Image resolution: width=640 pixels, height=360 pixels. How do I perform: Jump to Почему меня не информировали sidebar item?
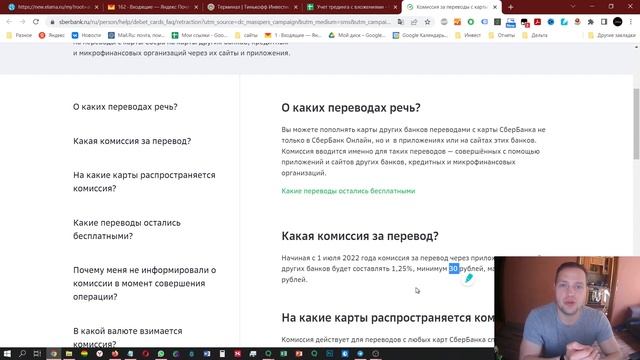coord(144,283)
